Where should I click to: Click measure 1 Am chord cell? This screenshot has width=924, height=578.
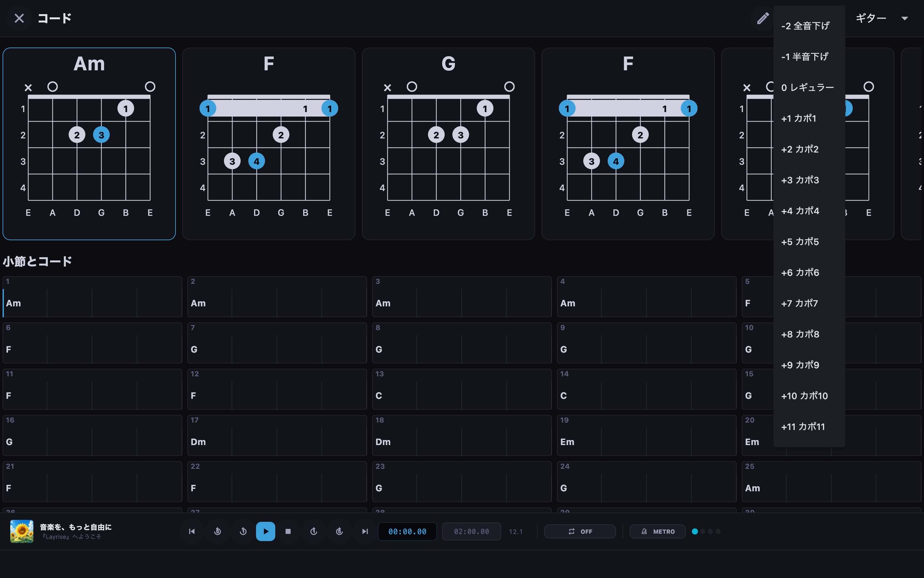click(92, 297)
